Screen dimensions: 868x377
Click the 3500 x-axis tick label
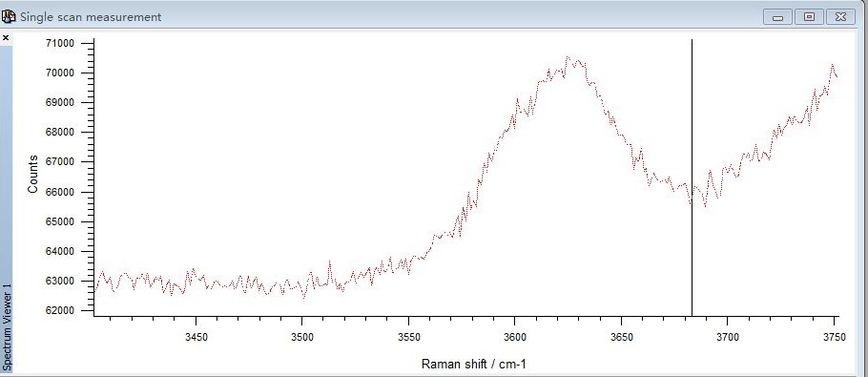pos(301,338)
